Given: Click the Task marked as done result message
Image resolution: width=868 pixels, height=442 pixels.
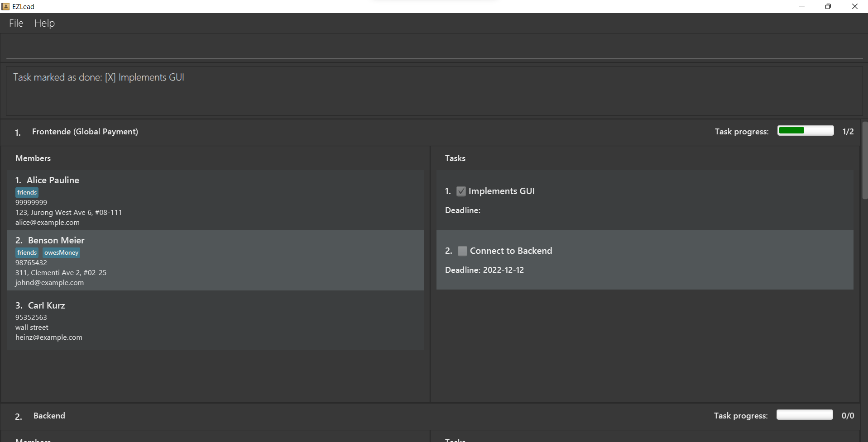Looking at the screenshot, I should pyautogui.click(x=99, y=77).
